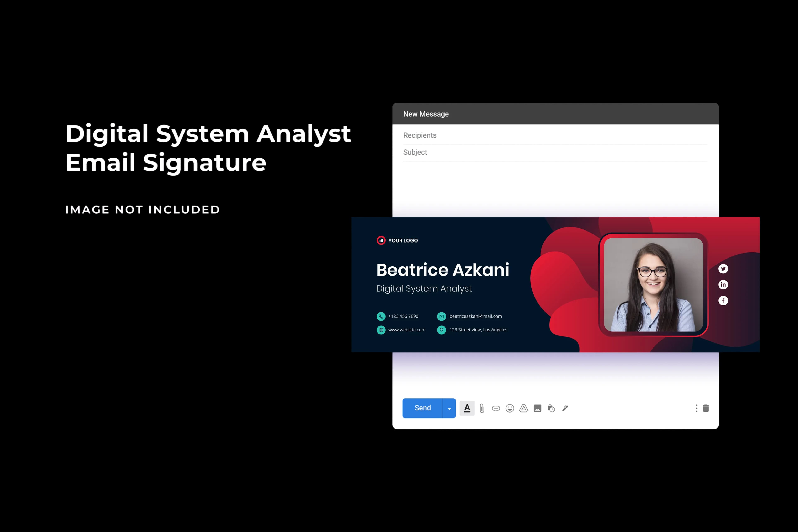
Task: Click the www.website.com link
Action: point(406,330)
